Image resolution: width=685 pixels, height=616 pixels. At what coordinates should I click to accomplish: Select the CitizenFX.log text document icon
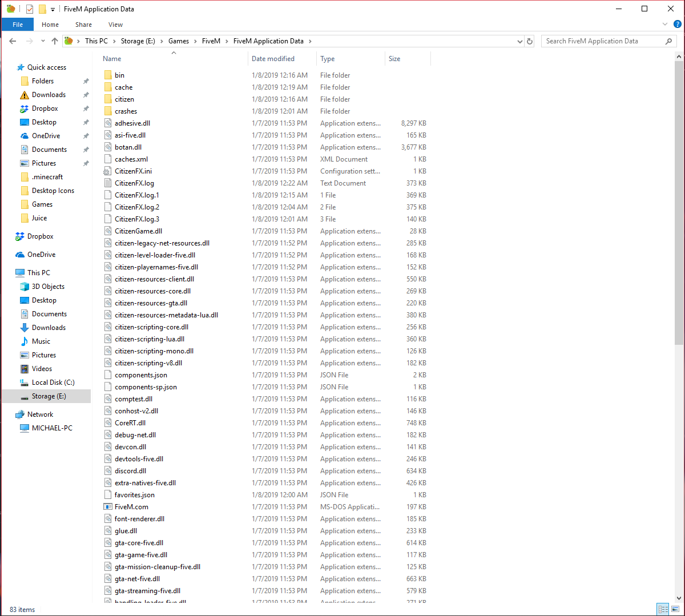108,183
